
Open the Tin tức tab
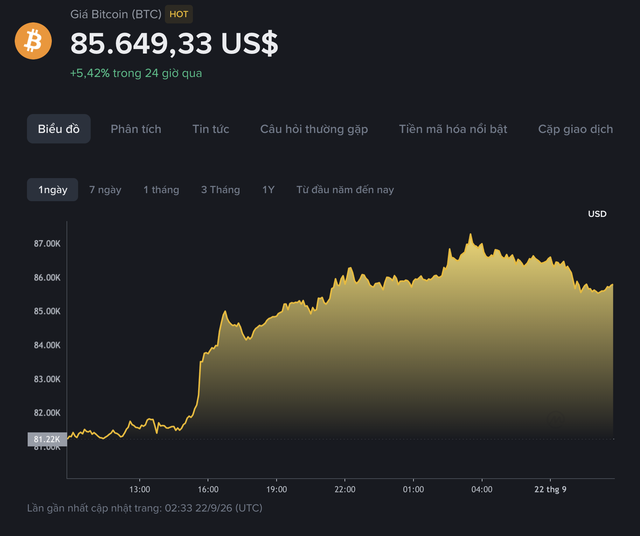tap(211, 129)
